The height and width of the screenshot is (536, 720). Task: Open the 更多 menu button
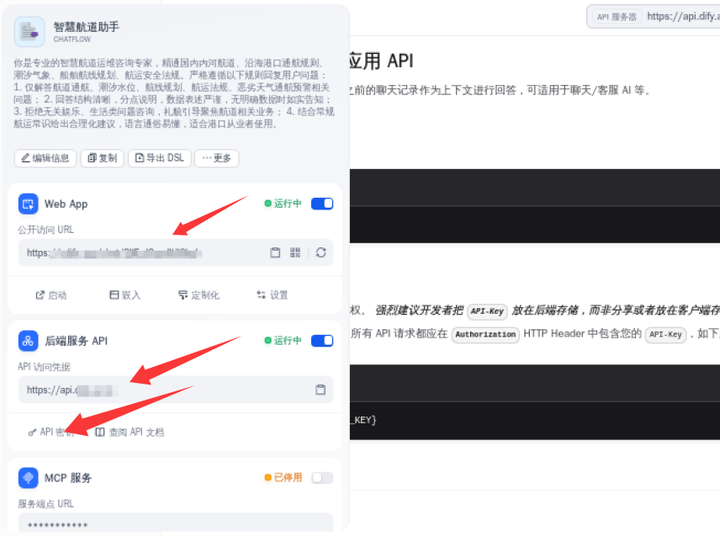click(216, 158)
